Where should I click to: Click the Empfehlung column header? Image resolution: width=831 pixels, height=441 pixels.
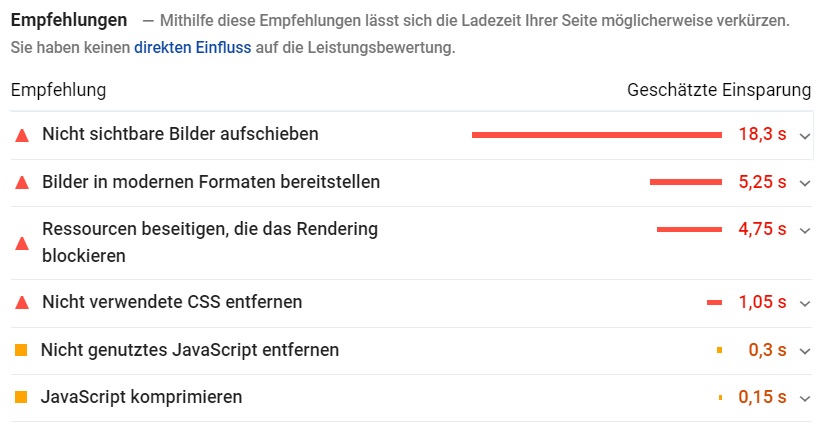[x=58, y=90]
